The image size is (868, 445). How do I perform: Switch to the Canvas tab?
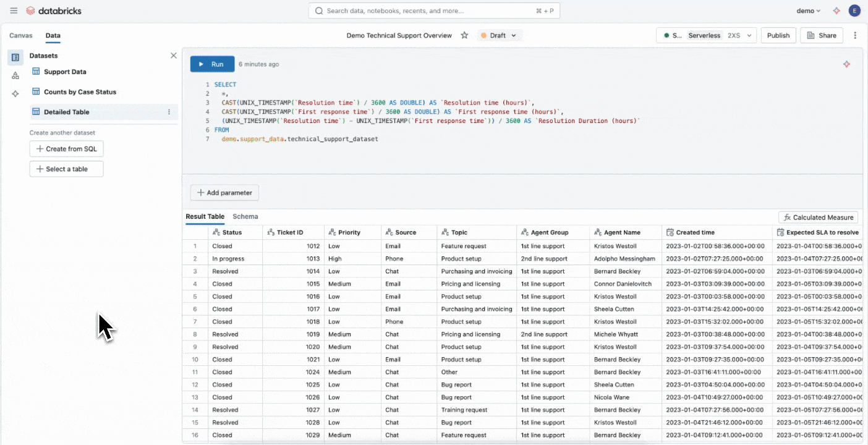click(21, 35)
